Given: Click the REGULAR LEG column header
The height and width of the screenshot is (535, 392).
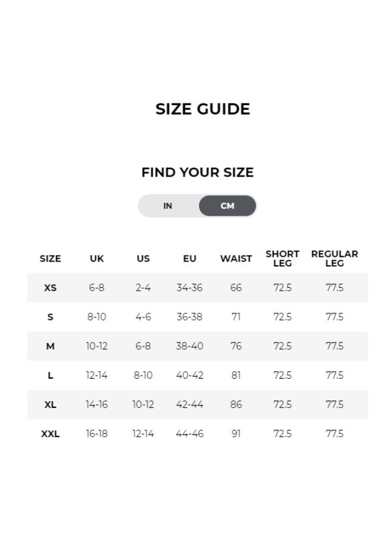Looking at the screenshot, I should 334,259.
